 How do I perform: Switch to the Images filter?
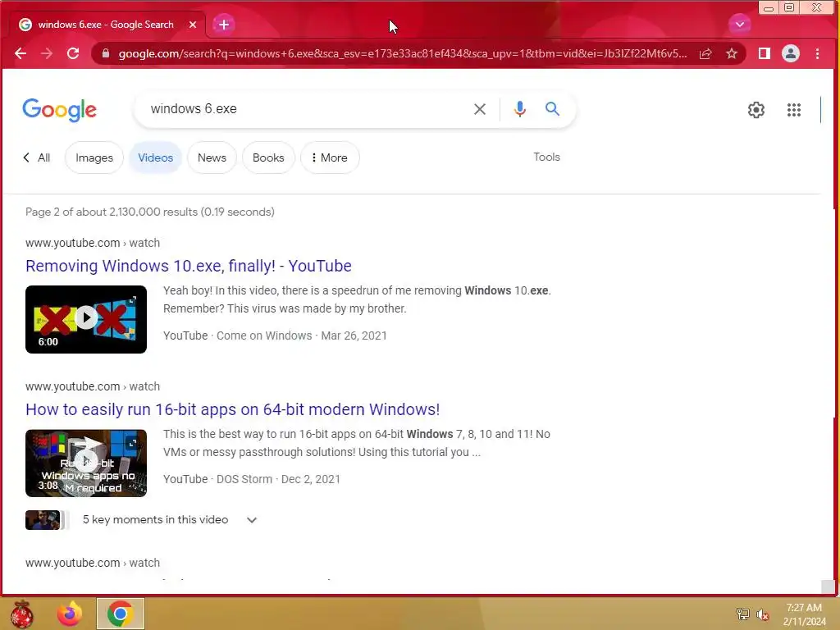point(94,158)
